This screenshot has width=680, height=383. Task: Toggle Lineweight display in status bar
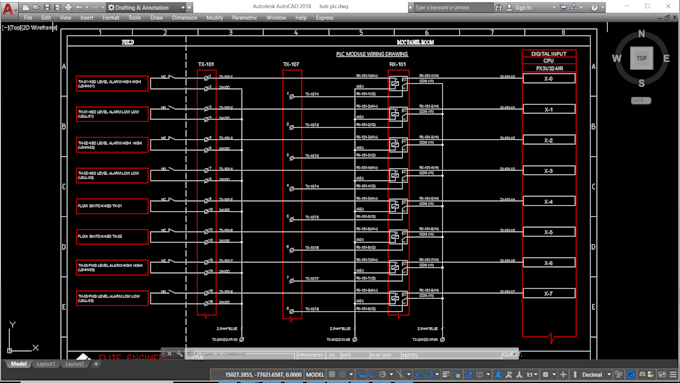(x=446, y=375)
